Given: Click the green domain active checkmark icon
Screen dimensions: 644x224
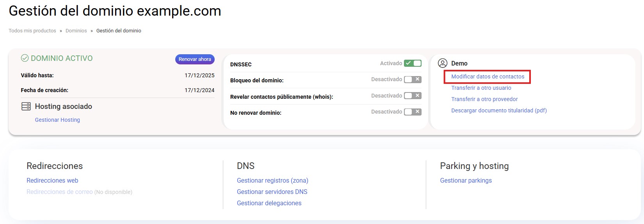Looking at the screenshot, I should tap(25, 58).
